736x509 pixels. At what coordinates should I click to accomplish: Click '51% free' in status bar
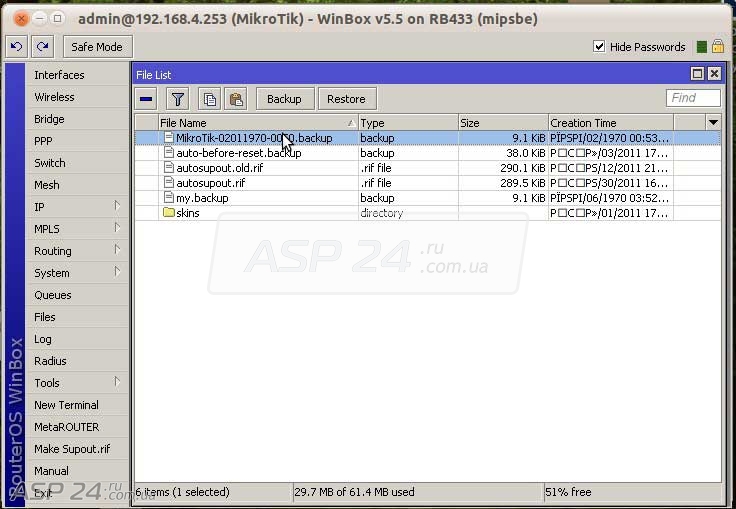coord(568,492)
